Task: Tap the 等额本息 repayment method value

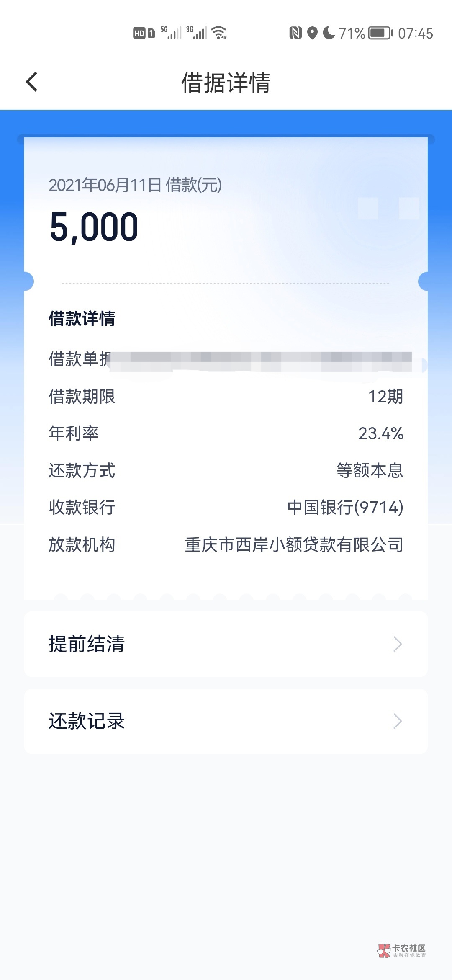Action: [x=370, y=470]
